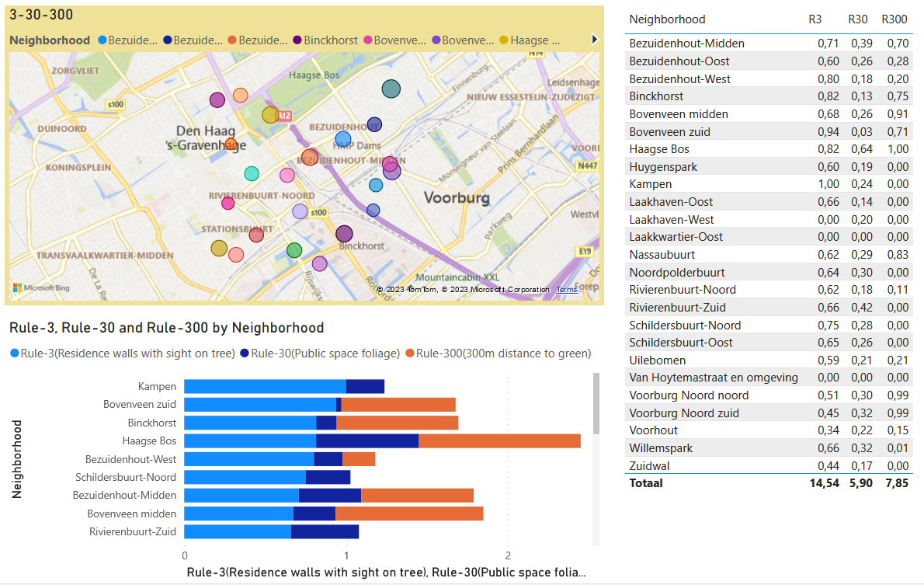
Task: Click the bar chart vertical scrollbar
Action: [x=596, y=404]
